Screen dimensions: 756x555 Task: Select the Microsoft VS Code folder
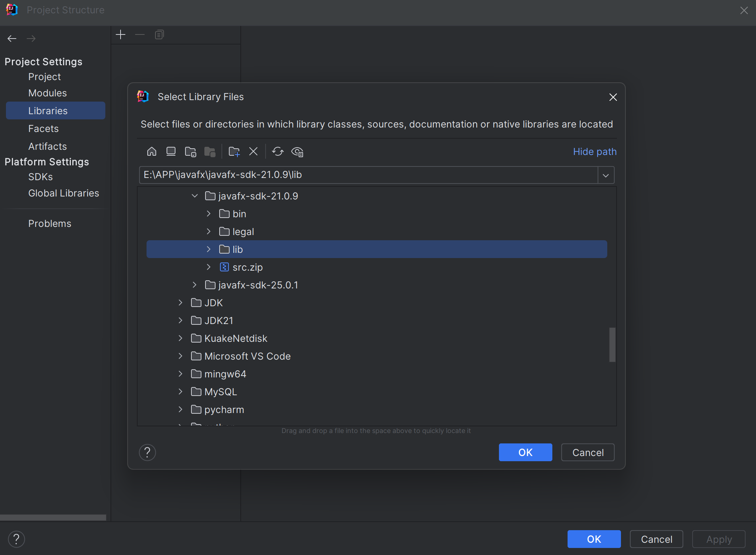377,356
